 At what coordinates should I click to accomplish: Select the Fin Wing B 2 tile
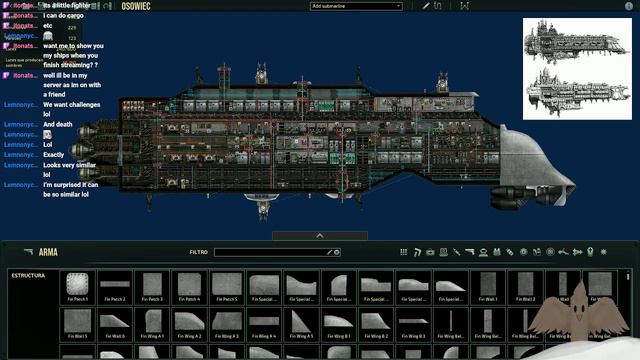click(376, 324)
